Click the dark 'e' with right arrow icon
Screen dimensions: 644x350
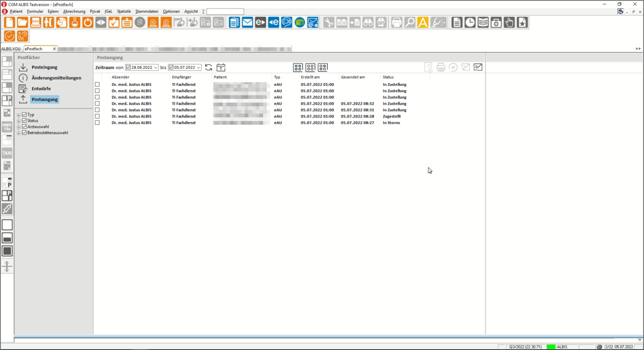tap(260, 23)
